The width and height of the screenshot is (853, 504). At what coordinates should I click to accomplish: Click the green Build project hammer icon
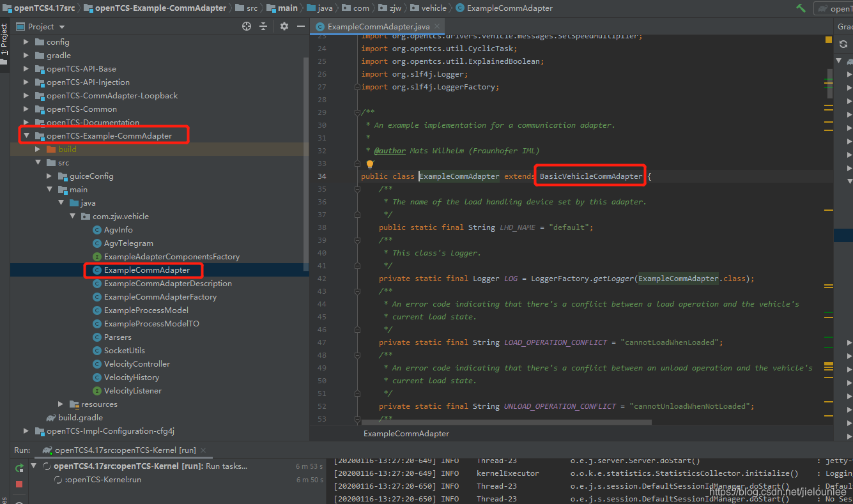(801, 8)
